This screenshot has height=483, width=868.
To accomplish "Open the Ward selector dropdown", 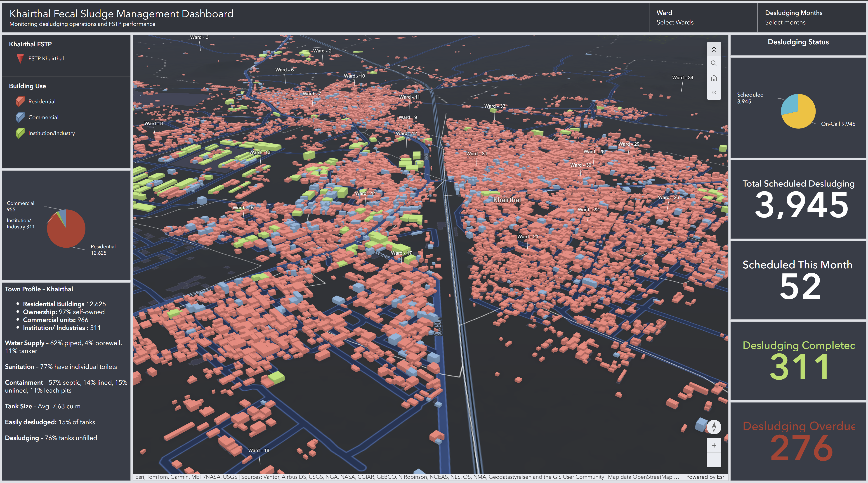I will click(703, 18).
